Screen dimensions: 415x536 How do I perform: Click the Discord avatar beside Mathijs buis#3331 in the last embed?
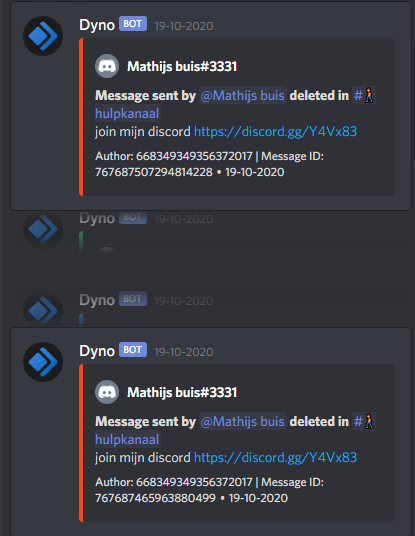[107, 392]
